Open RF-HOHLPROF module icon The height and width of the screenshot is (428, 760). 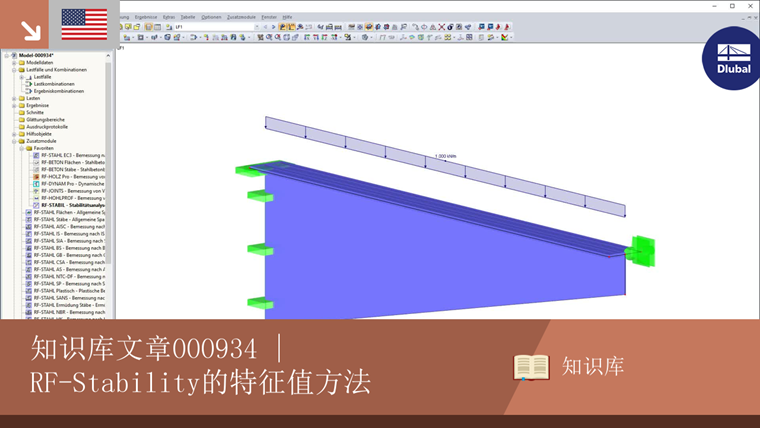(36, 198)
